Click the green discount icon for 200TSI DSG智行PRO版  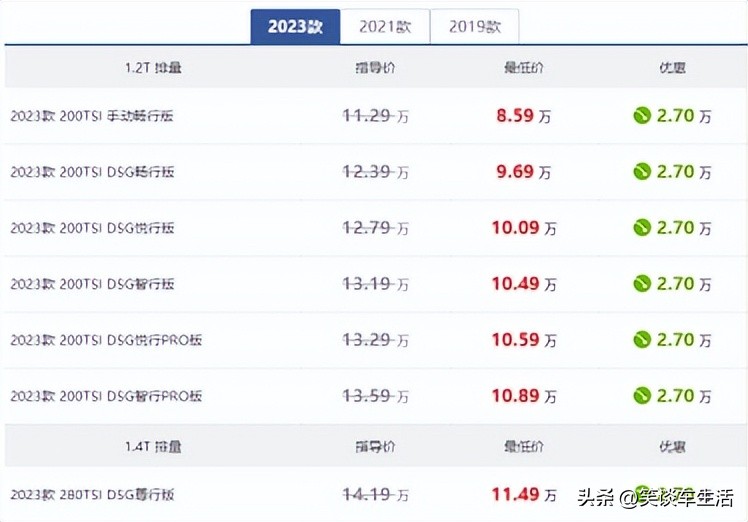642,396
